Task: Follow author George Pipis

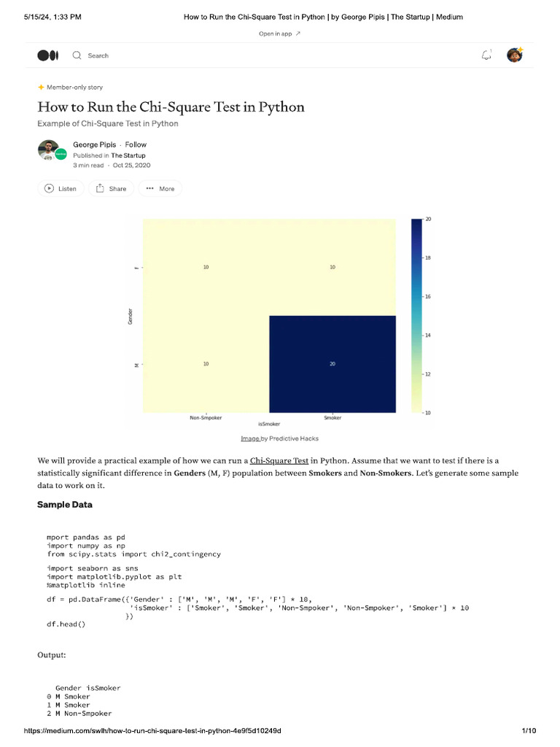Action: (136, 144)
